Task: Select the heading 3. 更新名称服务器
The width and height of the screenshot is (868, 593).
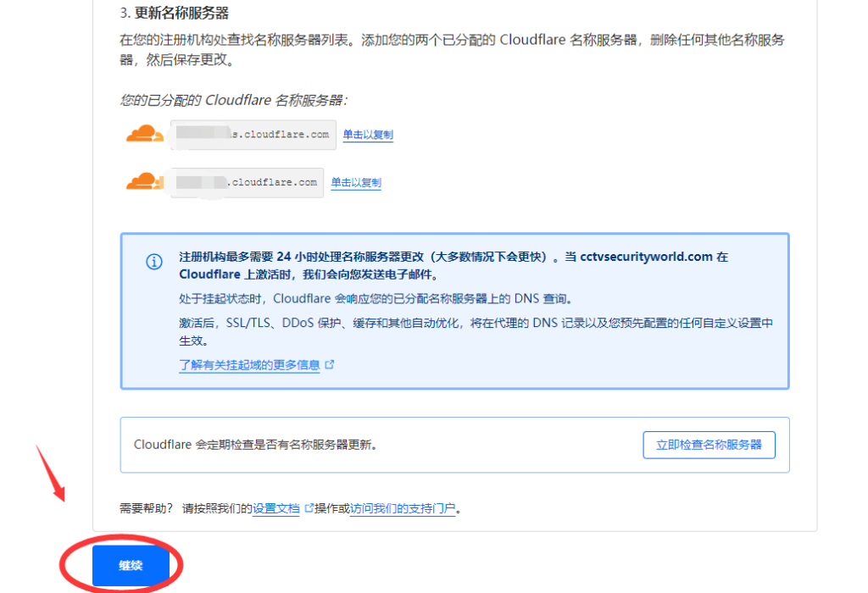Action: click(175, 13)
